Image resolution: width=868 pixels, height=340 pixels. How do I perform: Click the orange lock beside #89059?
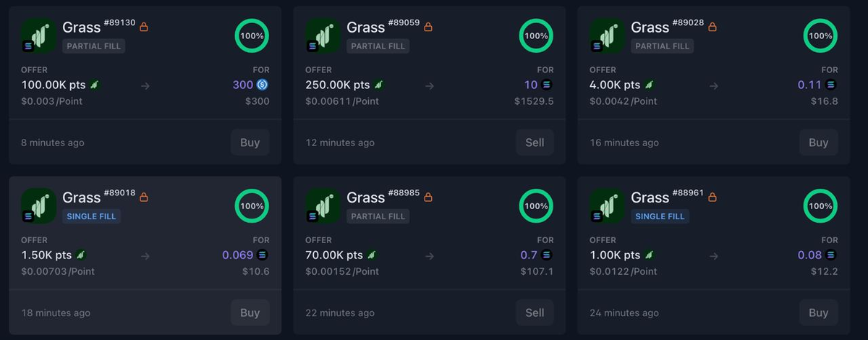pos(428,27)
